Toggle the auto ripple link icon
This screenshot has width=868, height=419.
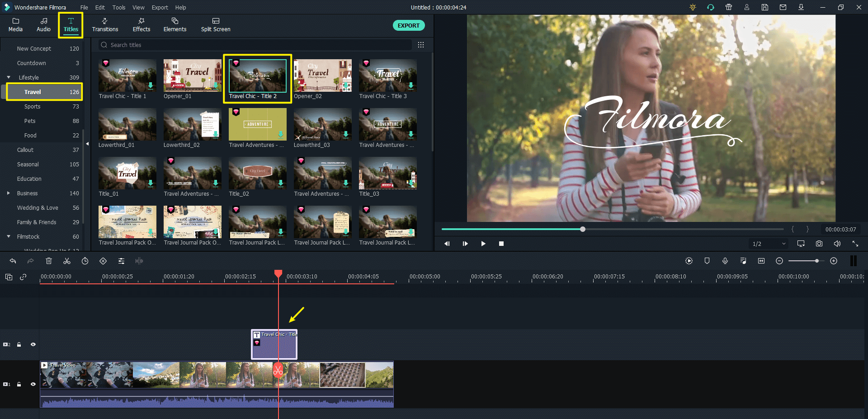pos(23,277)
